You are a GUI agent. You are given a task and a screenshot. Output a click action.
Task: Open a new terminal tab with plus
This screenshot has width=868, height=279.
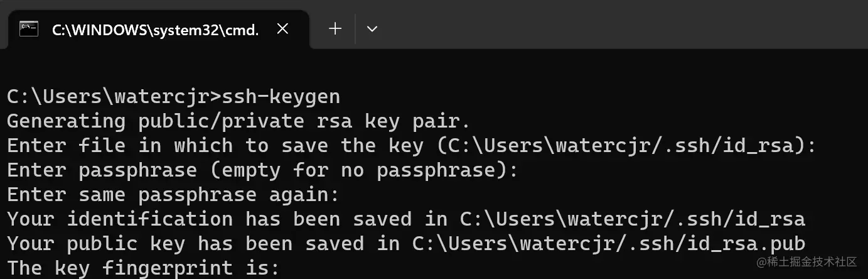click(x=335, y=29)
